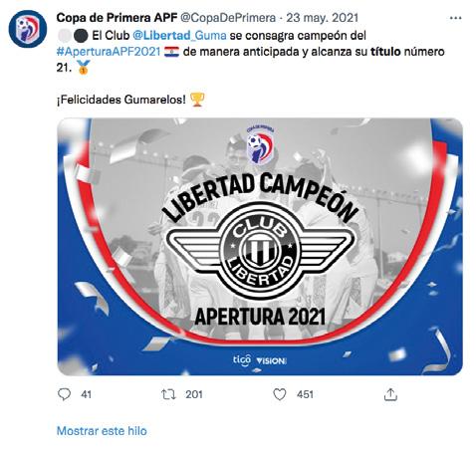The width and height of the screenshot is (476, 449).
Task: Click the reply speech bubble icon
Action: coord(64,394)
